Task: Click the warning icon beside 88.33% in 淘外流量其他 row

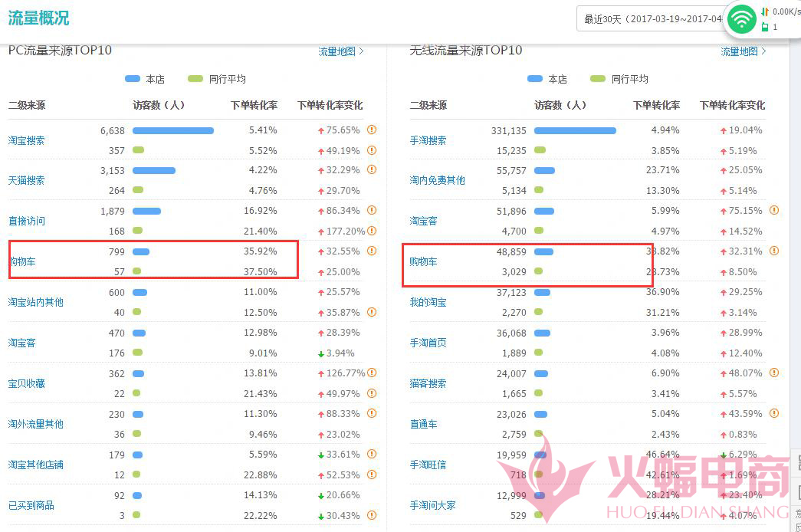Action: (x=372, y=413)
